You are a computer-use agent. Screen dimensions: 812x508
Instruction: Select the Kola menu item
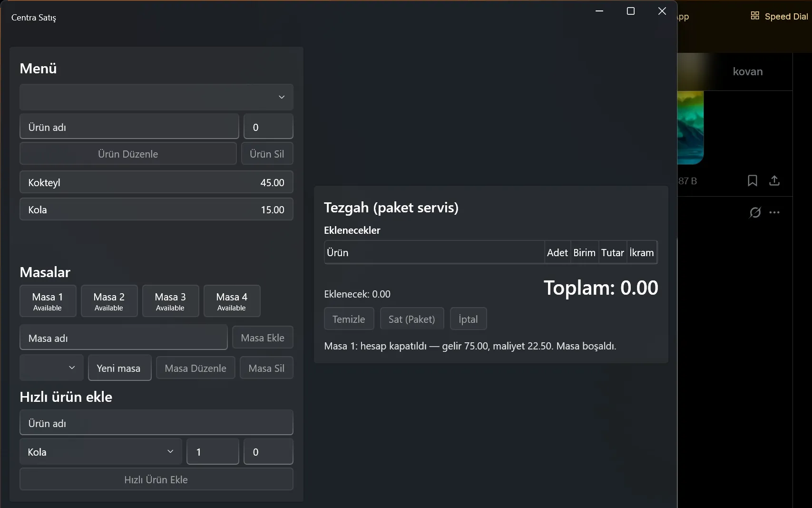tap(156, 209)
